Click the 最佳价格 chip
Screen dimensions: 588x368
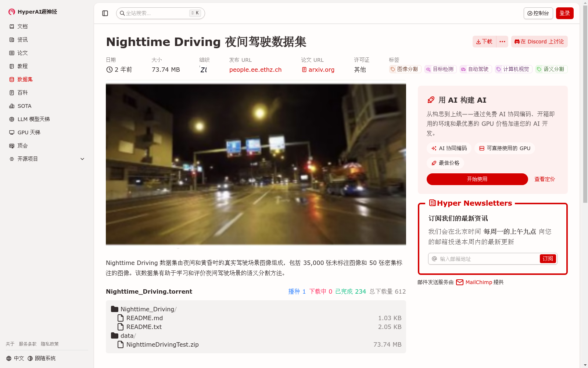tap(445, 163)
